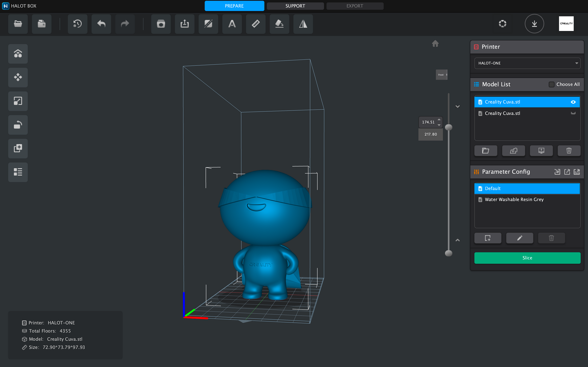Switch to the EXPORT tab

[x=355, y=6]
